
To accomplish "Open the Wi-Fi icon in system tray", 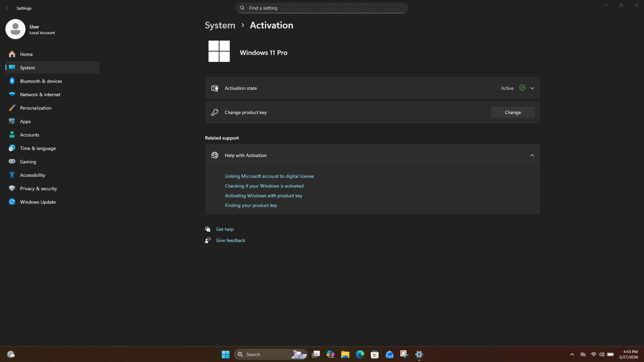I will pos(593,354).
